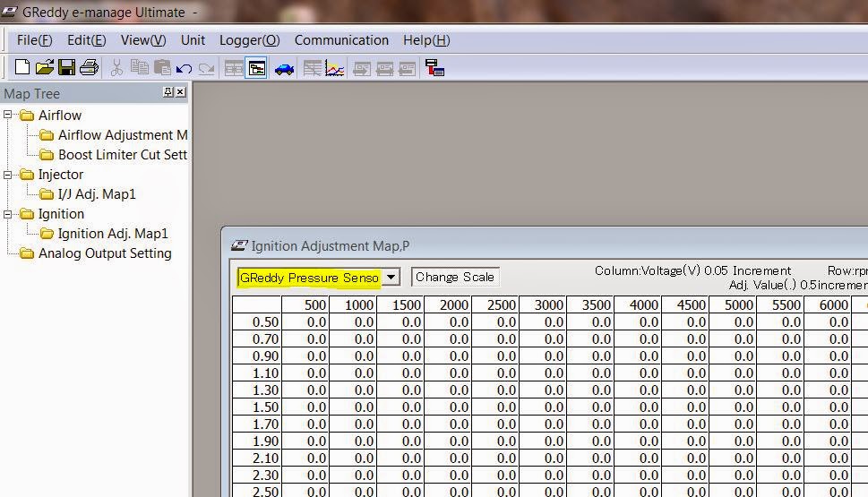
Task: Select Analog Output Setting tree item
Action: [x=105, y=253]
